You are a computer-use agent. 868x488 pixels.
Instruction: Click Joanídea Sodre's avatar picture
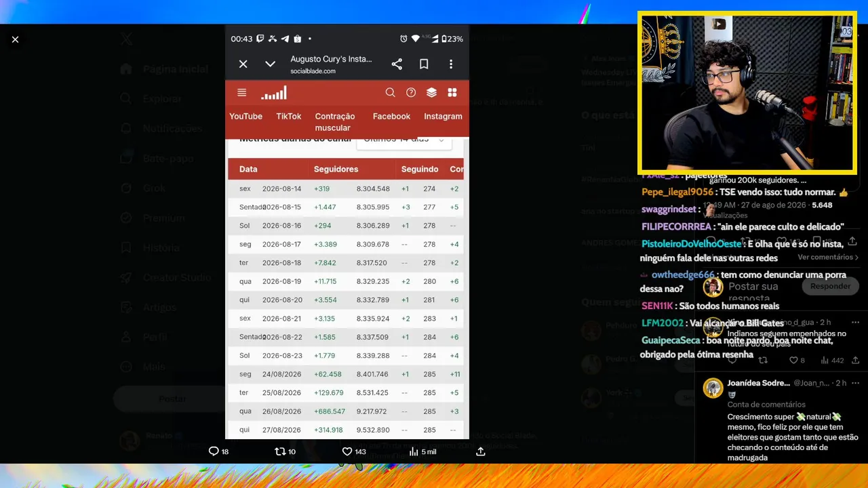[x=713, y=388]
